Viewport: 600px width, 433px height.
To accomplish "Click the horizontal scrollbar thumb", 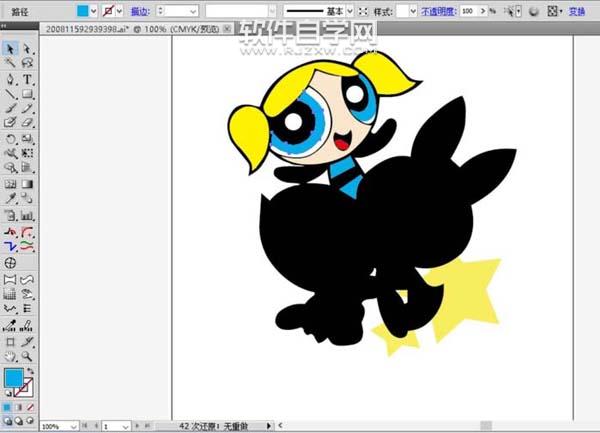I will click(x=486, y=426).
